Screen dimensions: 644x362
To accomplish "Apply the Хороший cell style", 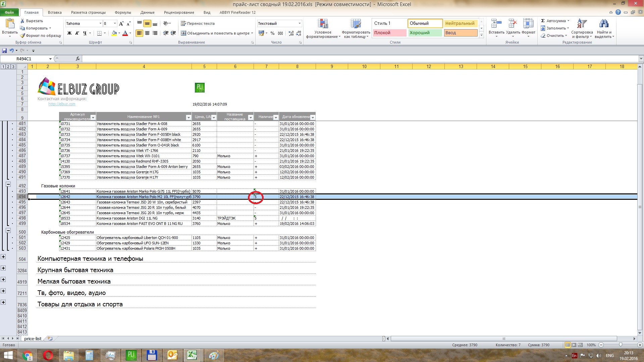I will tap(425, 33).
